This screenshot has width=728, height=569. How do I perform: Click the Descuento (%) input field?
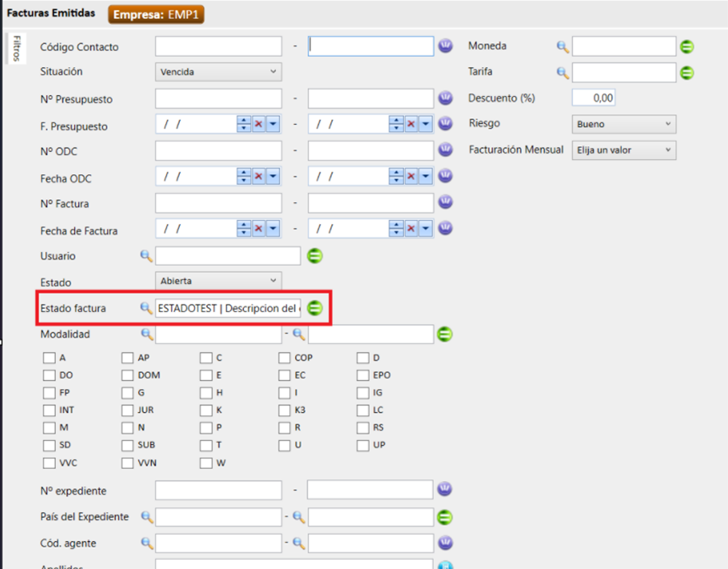coord(593,98)
